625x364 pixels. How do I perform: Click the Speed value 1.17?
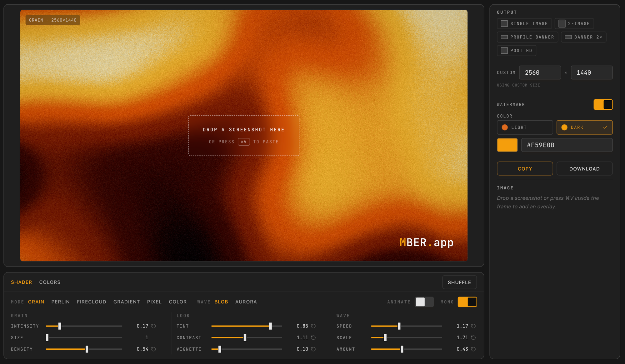click(462, 326)
